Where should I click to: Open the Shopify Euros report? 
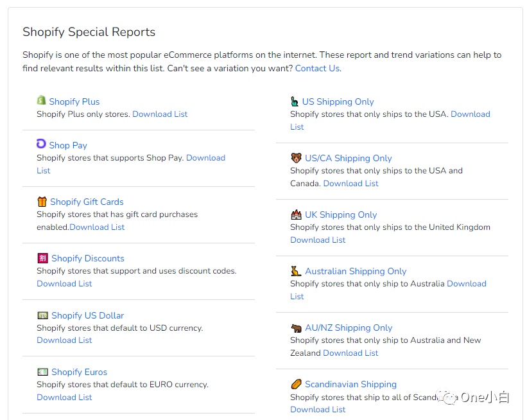(79, 372)
